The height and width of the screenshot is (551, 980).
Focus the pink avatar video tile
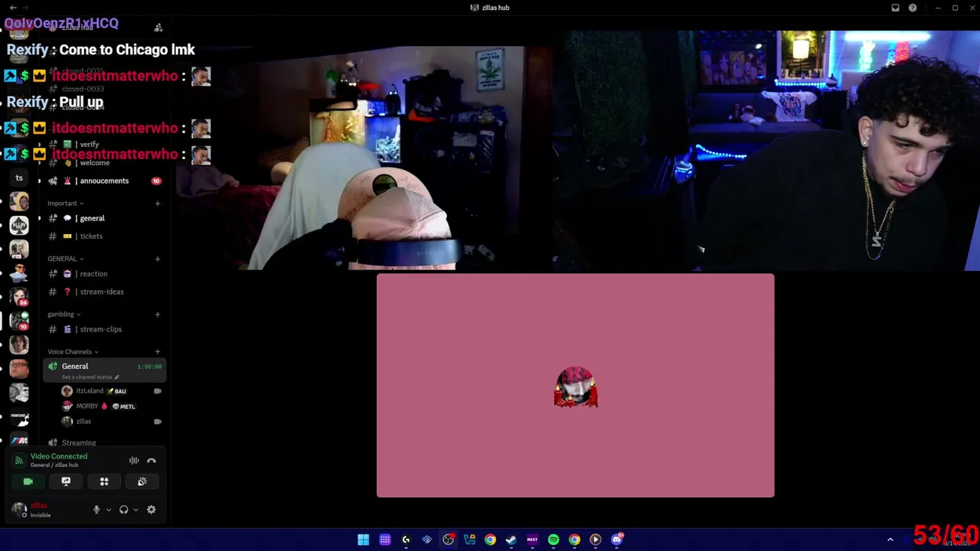(575, 386)
